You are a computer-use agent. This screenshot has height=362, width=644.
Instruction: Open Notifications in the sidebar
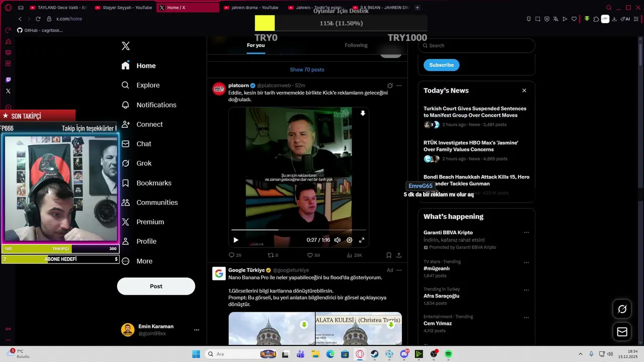149,105
